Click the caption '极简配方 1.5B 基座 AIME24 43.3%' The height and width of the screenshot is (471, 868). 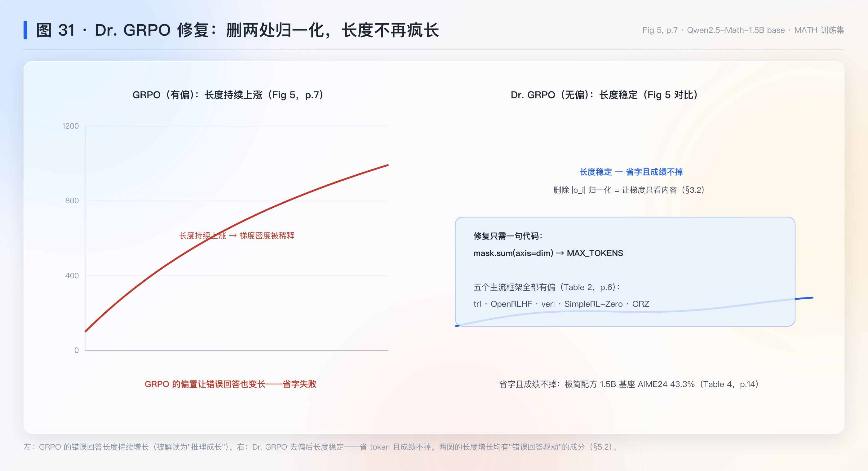[x=629, y=384]
